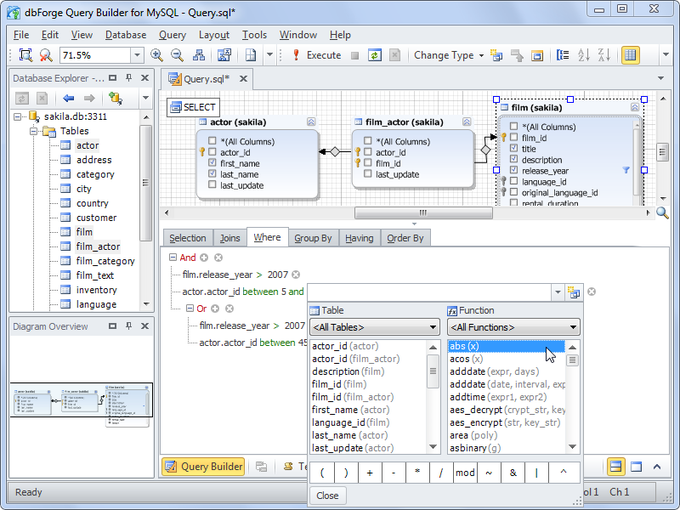
Task: Check film_id in the film_actor table
Action: point(368,163)
